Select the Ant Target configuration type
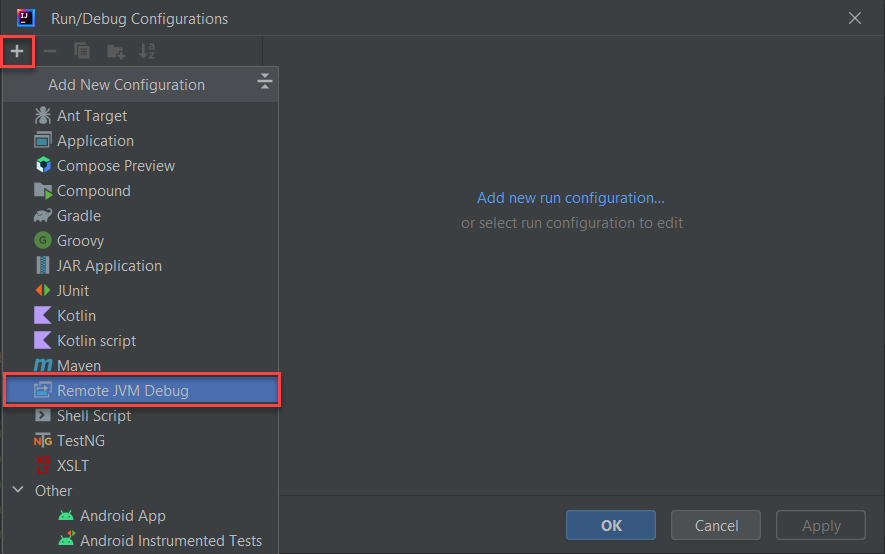This screenshot has height=554, width=885. [141, 116]
